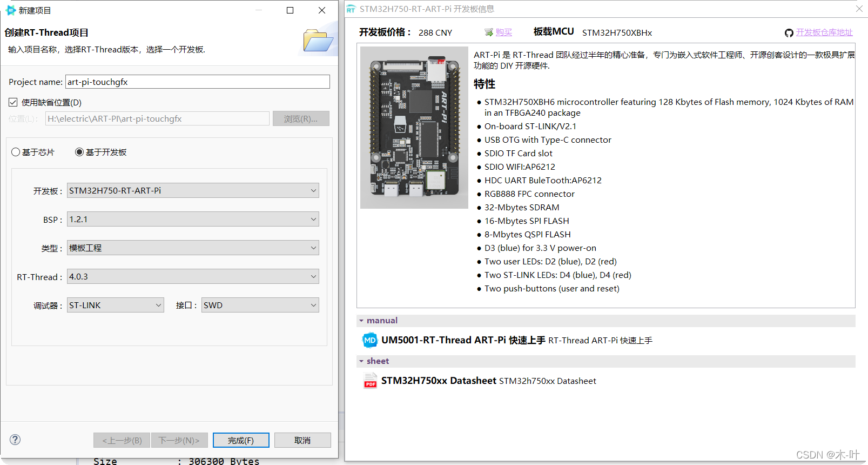Image resolution: width=868 pixels, height=465 pixels.
Task: Click the 取消 button
Action: [302, 440]
